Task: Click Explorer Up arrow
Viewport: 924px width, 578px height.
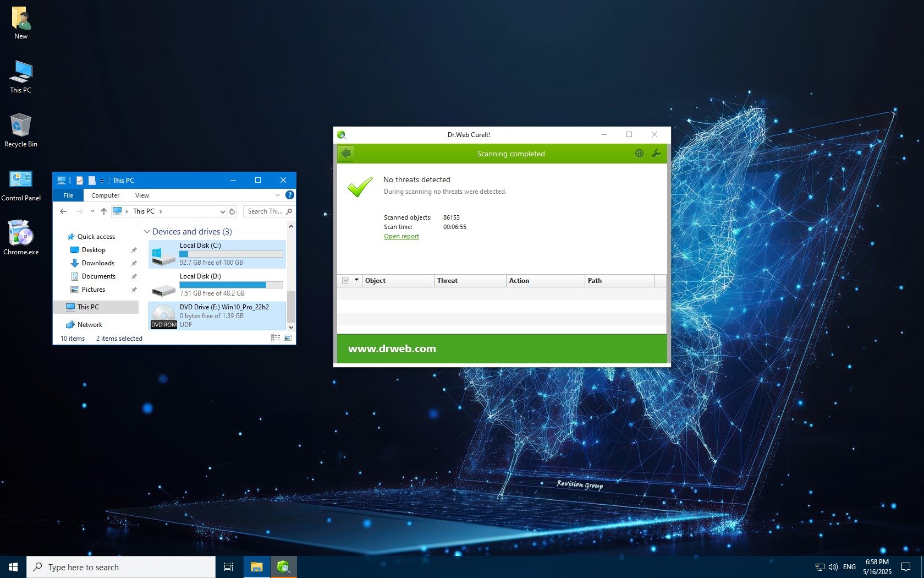Action: (103, 211)
